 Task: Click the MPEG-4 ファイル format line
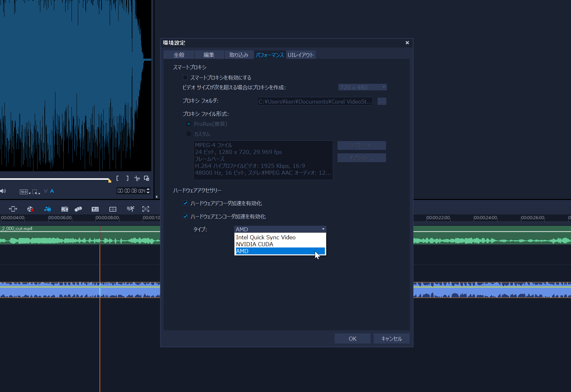pyautogui.click(x=213, y=145)
